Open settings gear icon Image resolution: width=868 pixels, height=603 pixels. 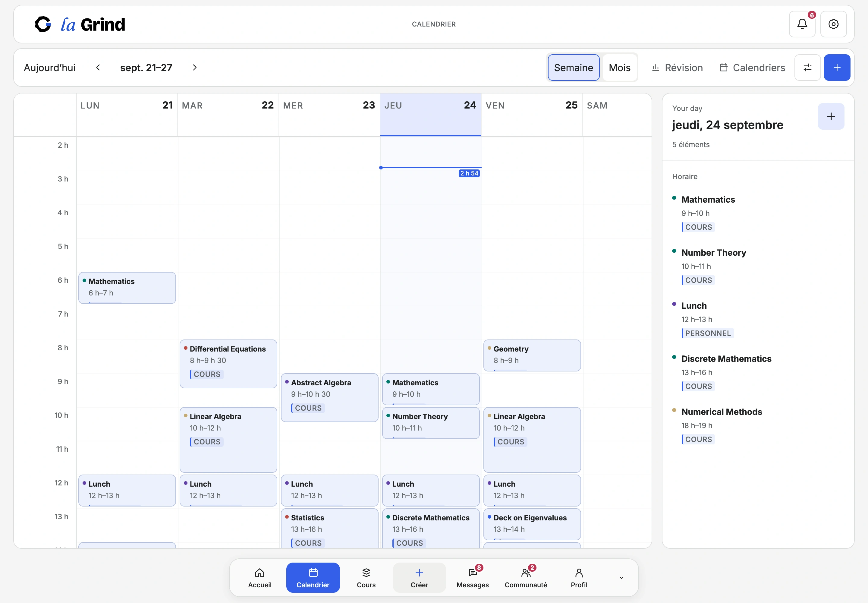pyautogui.click(x=833, y=24)
